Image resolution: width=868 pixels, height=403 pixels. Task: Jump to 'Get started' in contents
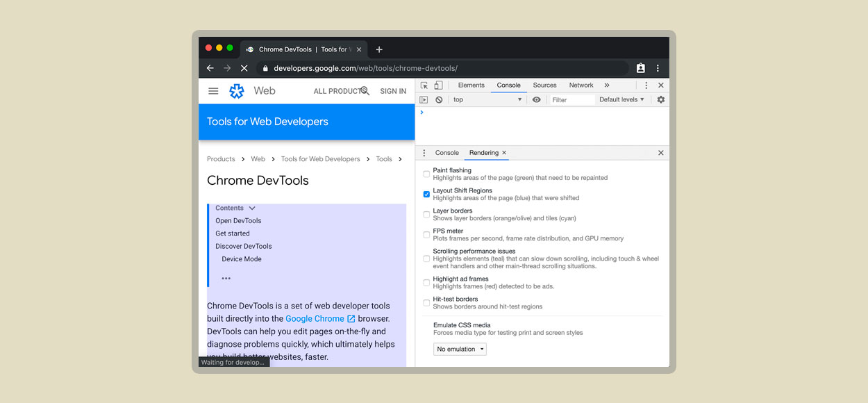[x=233, y=233]
